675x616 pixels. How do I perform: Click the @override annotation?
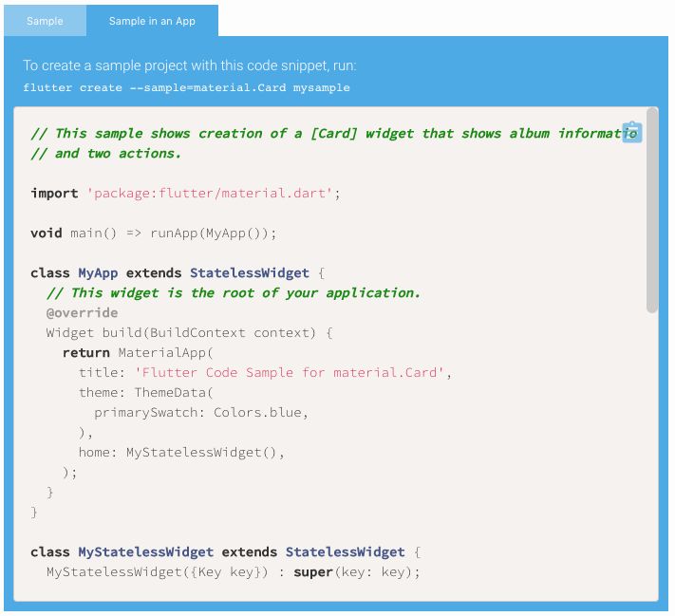coord(82,312)
